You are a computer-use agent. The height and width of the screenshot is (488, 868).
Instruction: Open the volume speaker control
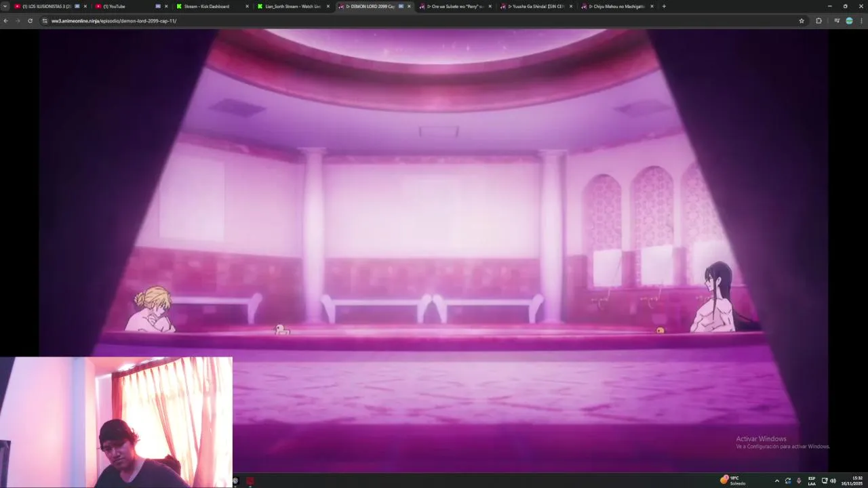tap(833, 481)
